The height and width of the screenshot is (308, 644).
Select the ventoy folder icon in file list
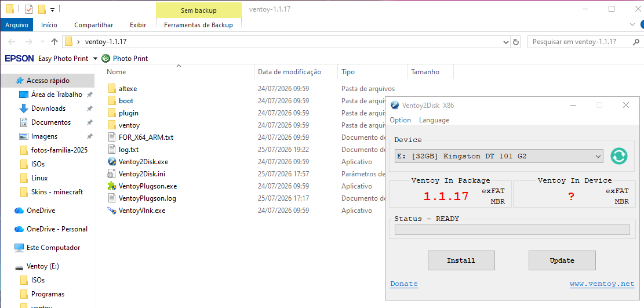tap(112, 125)
